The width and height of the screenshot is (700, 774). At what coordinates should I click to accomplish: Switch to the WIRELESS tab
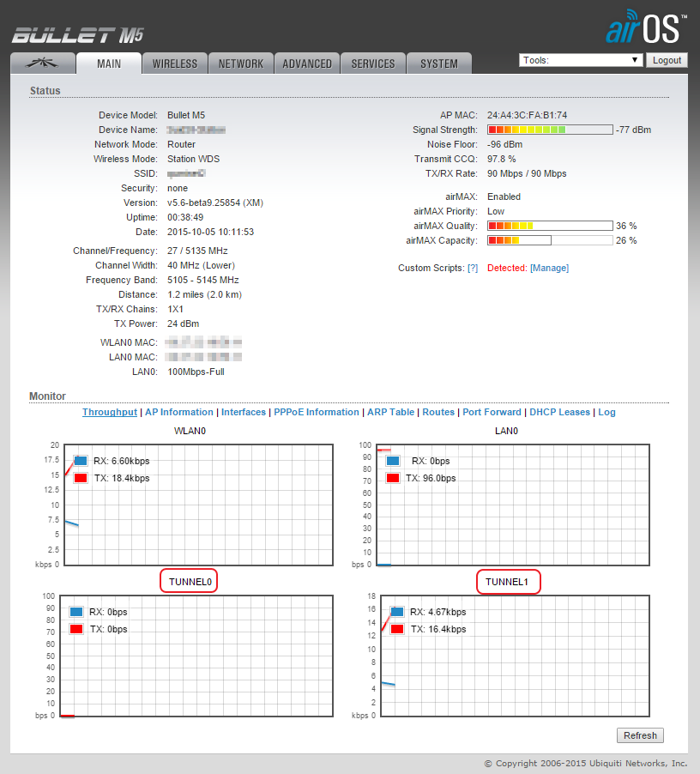click(174, 63)
